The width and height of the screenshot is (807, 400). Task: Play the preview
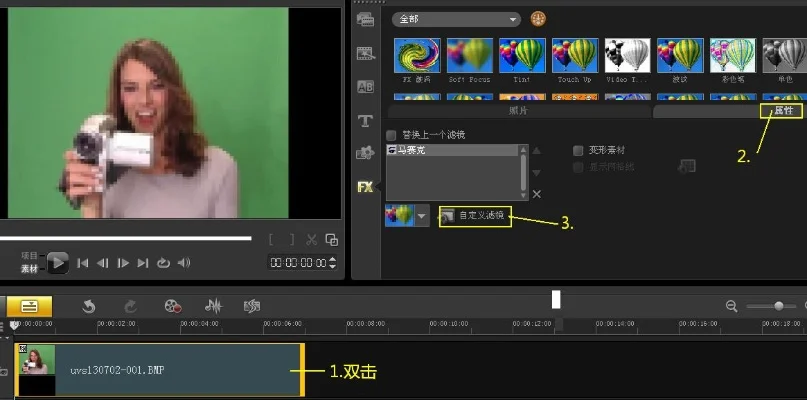[x=58, y=263]
